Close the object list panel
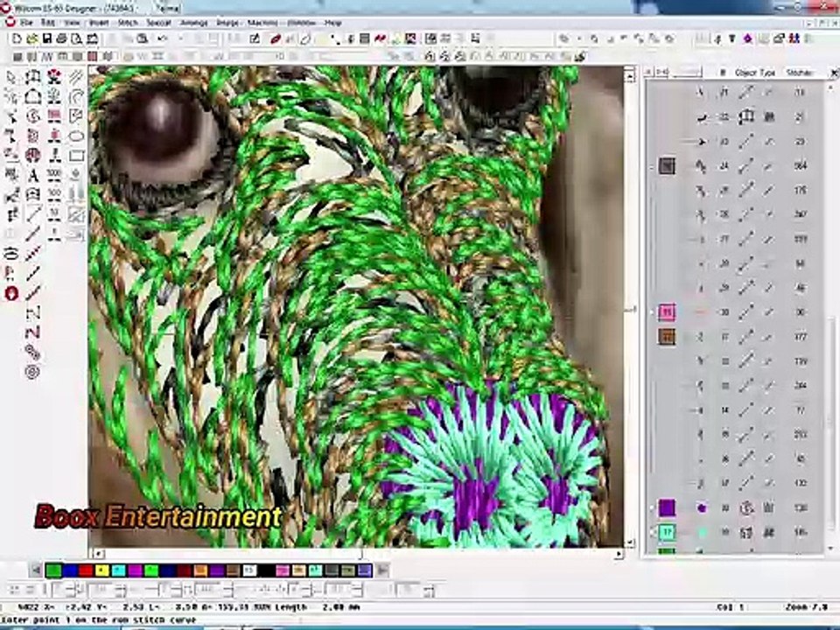The height and width of the screenshot is (630, 840). coord(834,73)
